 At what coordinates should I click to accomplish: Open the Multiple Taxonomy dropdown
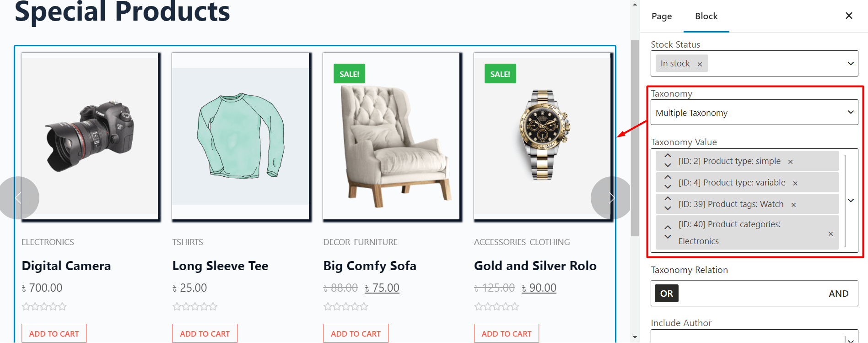click(851, 112)
